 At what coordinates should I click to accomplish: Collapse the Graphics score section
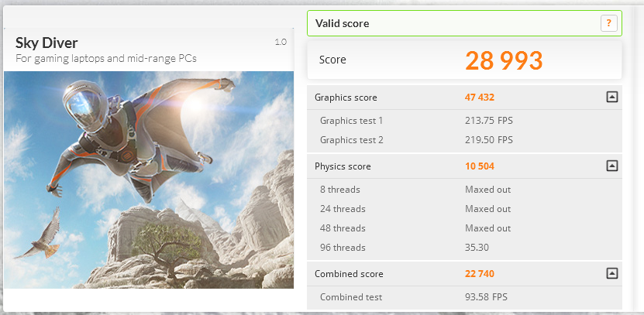point(612,98)
